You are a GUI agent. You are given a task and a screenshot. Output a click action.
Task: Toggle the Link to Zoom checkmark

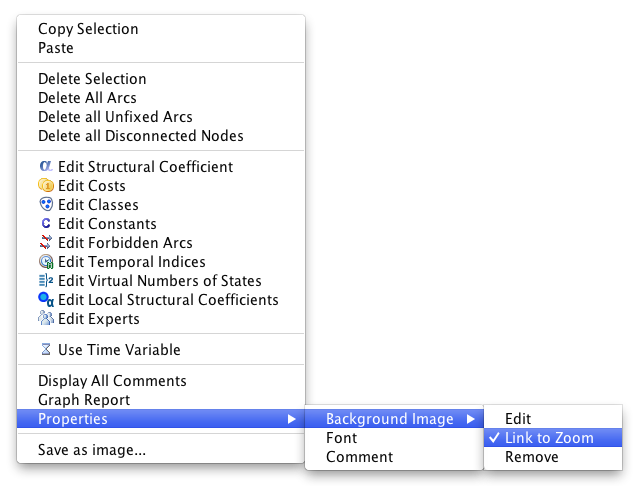(494, 437)
